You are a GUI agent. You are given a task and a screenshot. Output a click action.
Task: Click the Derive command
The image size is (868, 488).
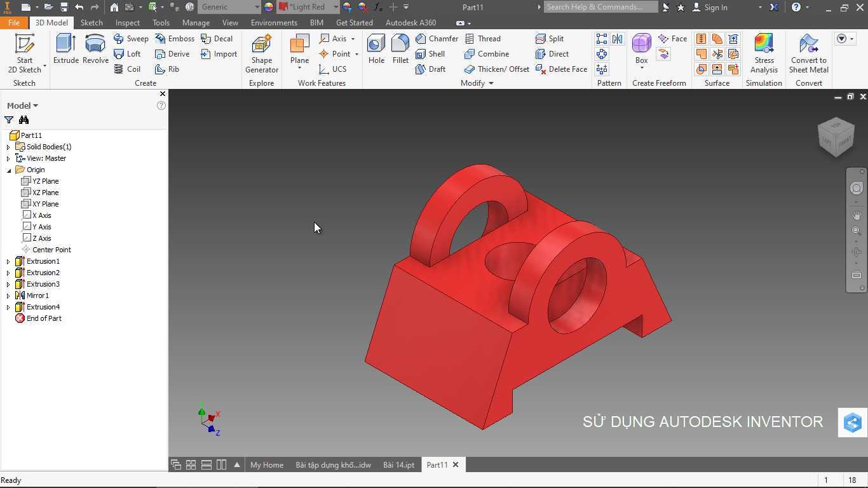pyautogui.click(x=172, y=54)
